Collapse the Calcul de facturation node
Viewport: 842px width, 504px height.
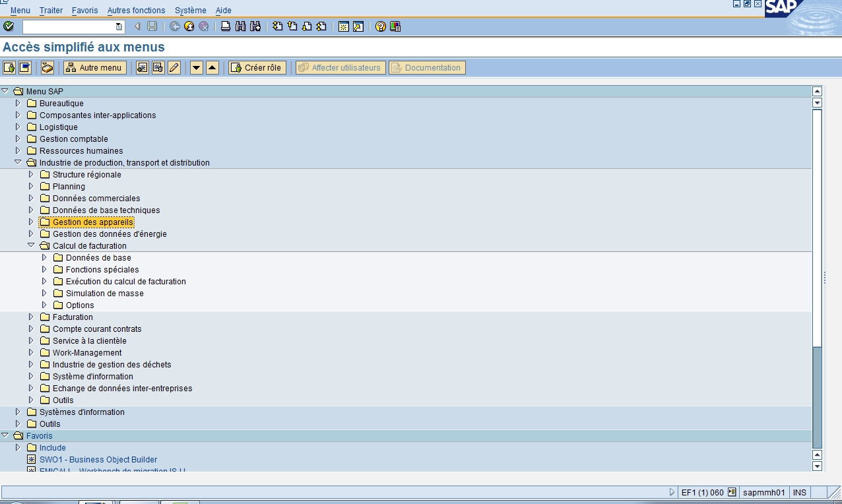pos(31,245)
